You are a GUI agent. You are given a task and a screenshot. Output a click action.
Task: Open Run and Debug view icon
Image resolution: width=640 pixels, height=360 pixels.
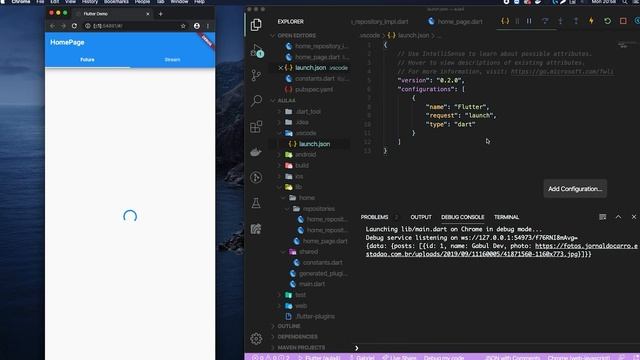coord(256,50)
